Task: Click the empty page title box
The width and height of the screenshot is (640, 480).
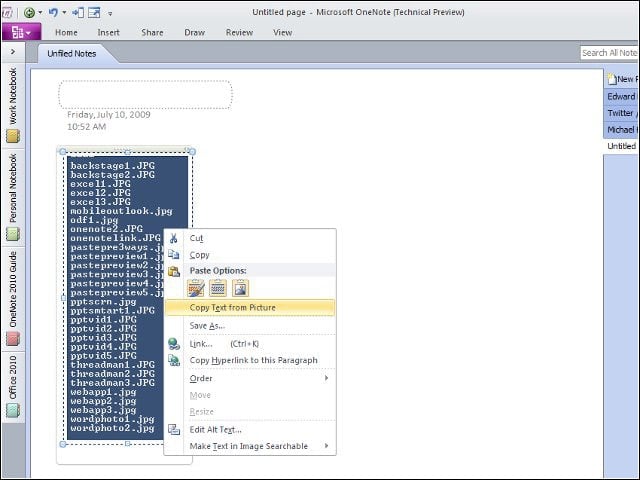Action: point(145,95)
